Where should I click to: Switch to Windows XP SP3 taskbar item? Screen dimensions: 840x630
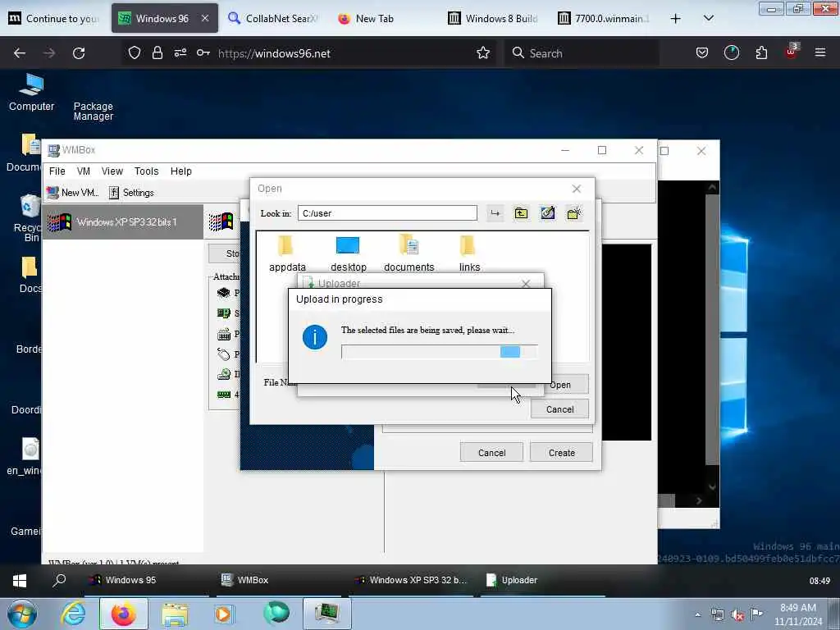click(411, 580)
